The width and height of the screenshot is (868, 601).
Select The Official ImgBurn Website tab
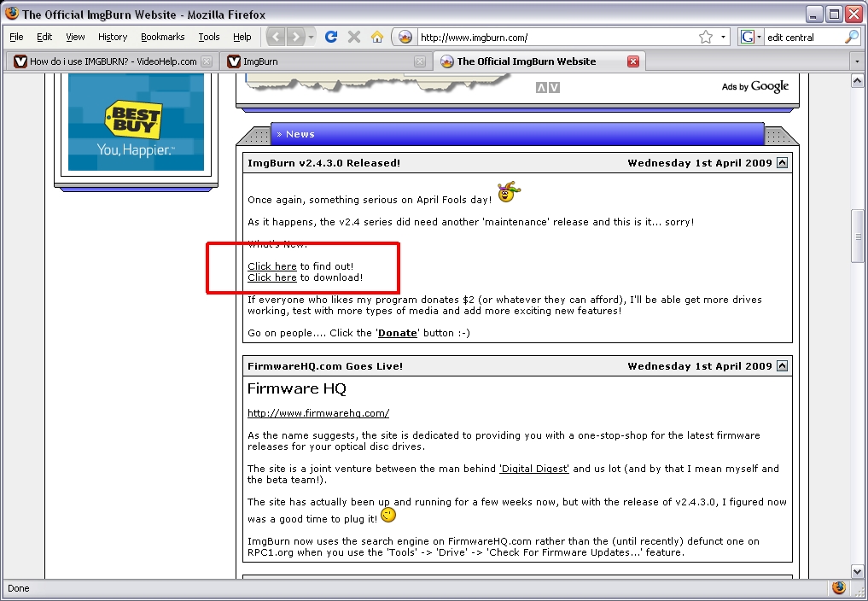point(526,61)
